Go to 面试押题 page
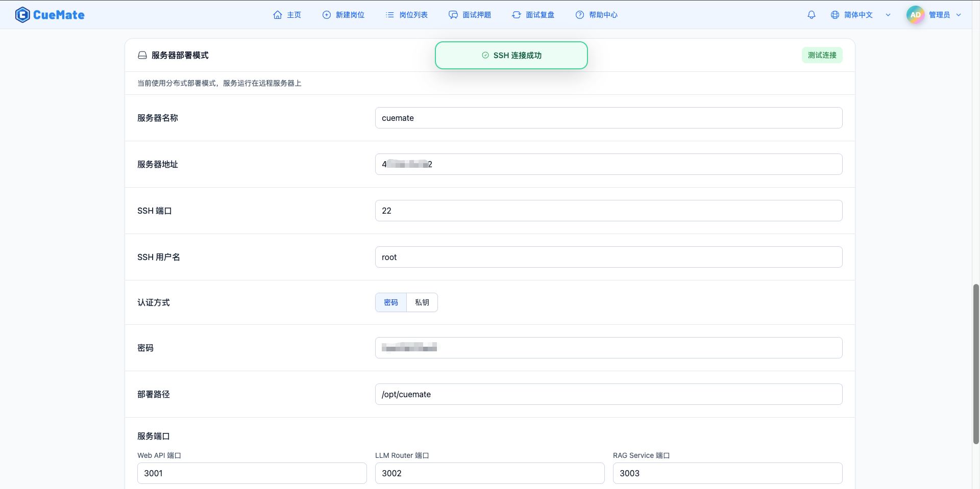Screen dimensions: 980x489 pos(470,15)
